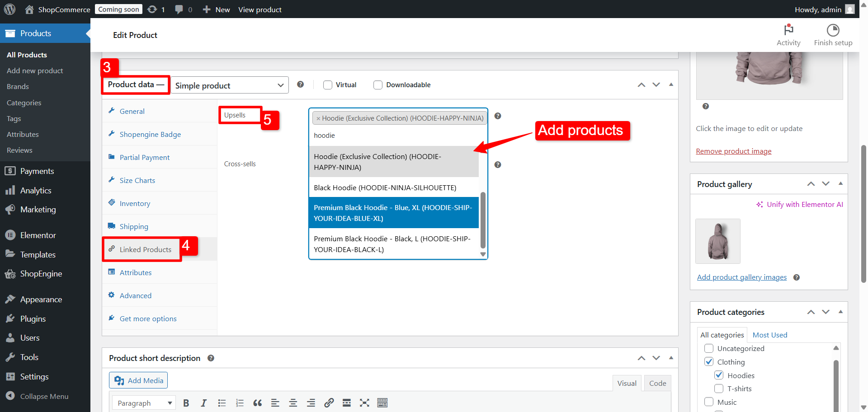Open the Simple product type dropdown
868x412 pixels.
click(x=230, y=85)
